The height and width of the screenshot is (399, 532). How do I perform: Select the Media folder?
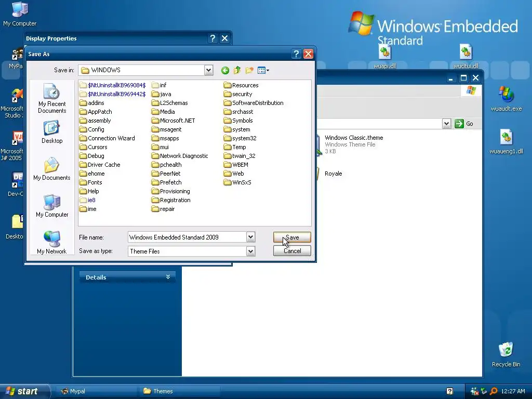coord(163,112)
